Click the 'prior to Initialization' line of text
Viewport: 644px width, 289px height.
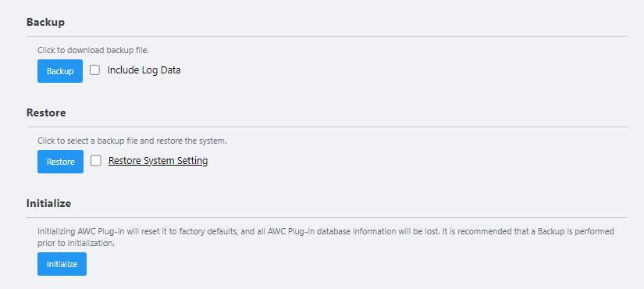click(x=76, y=244)
